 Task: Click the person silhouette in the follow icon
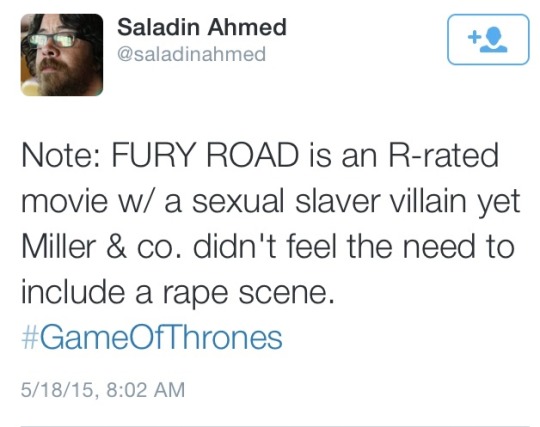(x=494, y=40)
